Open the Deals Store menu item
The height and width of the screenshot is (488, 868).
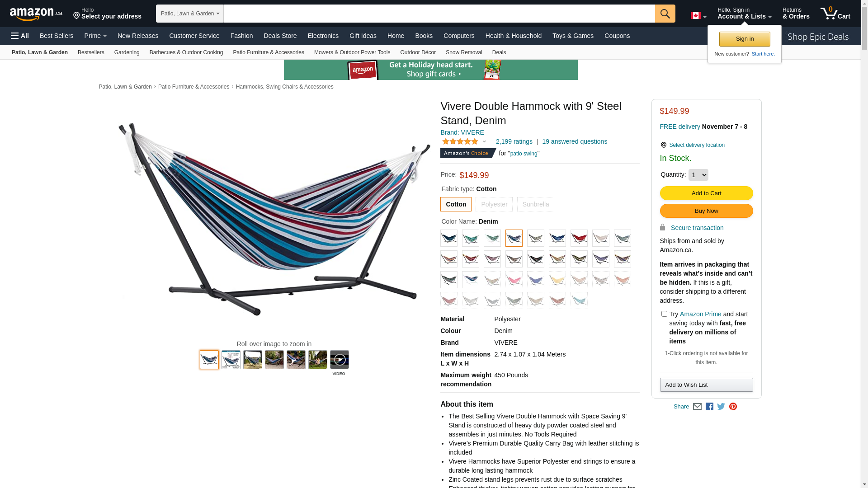click(x=280, y=36)
